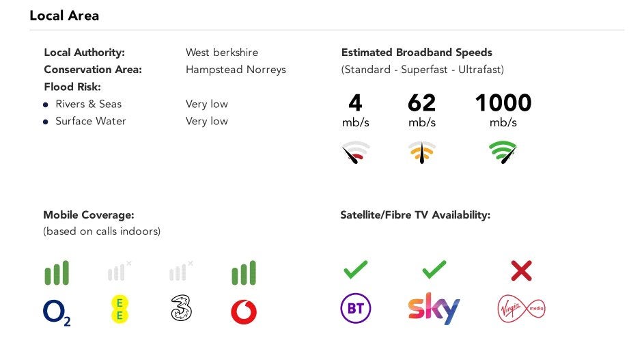
Task: Click the orange superfast broadband gauge
Action: coord(422,152)
